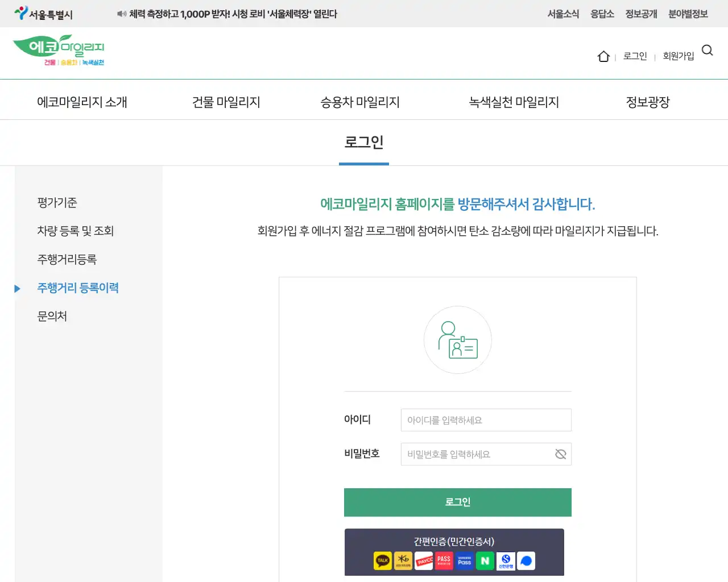
Task: Click the speaker announcement icon
Action: tap(122, 14)
